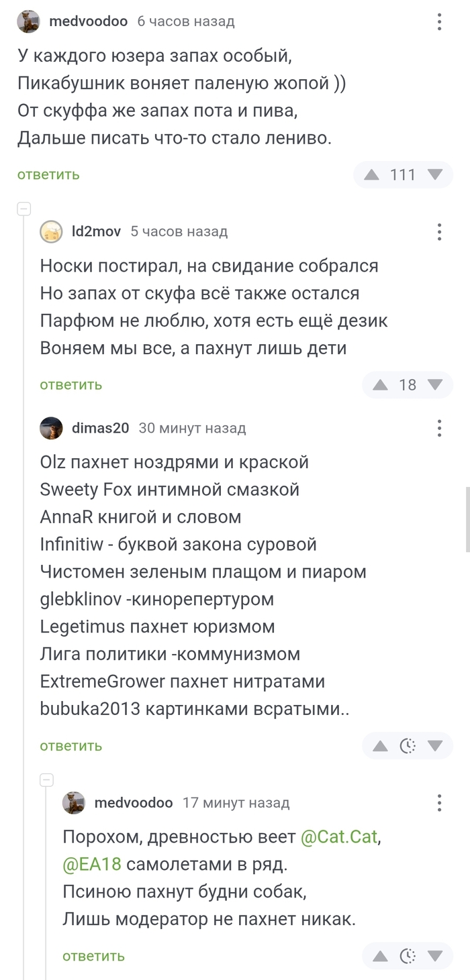470x980 pixels.
Task: Upvote ld2mov's comment with 18 rating
Action: (x=380, y=385)
